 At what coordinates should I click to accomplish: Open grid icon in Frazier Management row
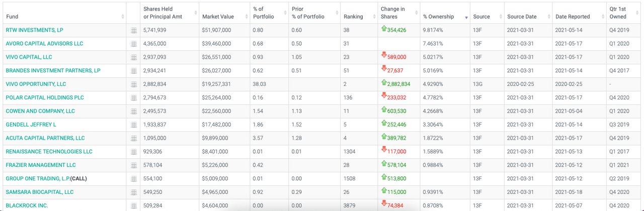134,165
